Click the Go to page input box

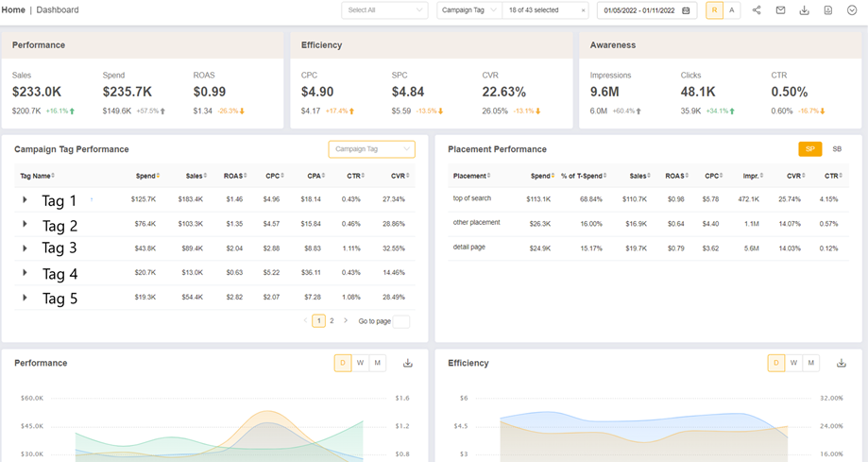tap(400, 321)
